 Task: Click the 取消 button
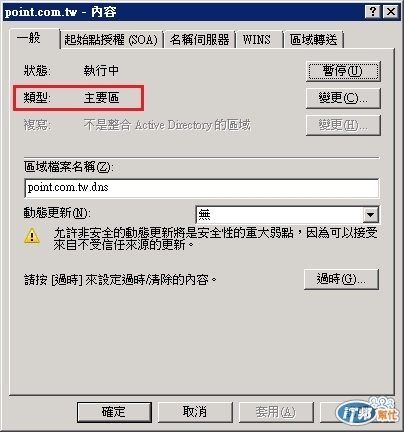pos(195,412)
